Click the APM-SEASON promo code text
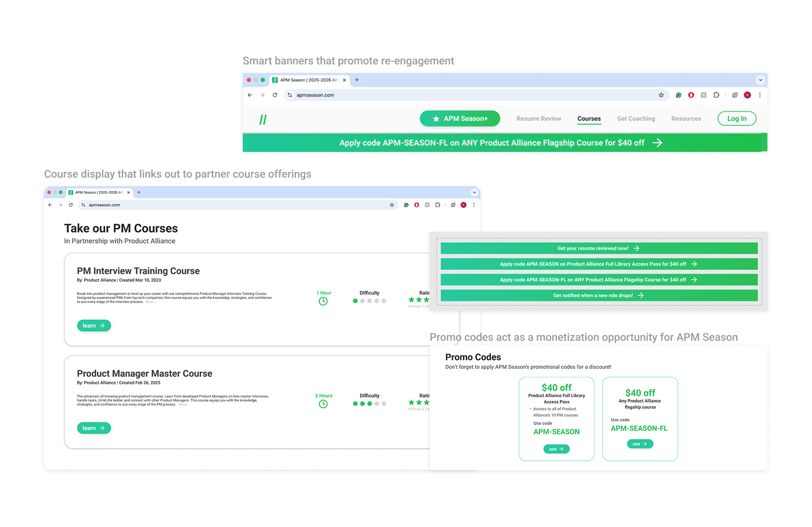The height and width of the screenshot is (527, 812). tap(556, 432)
